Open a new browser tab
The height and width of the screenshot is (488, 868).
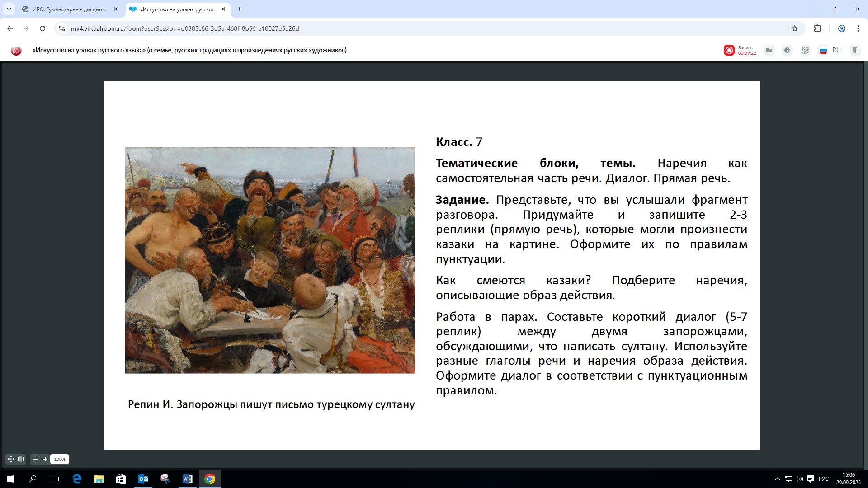tap(240, 9)
